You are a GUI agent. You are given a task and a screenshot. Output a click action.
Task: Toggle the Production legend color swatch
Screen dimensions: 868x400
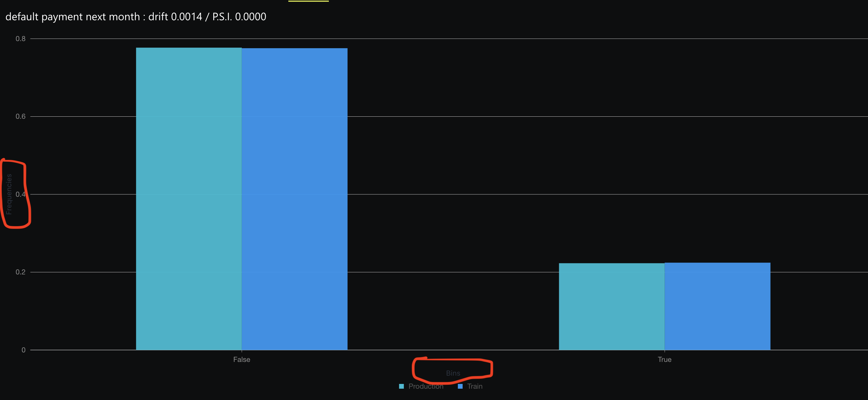click(401, 386)
